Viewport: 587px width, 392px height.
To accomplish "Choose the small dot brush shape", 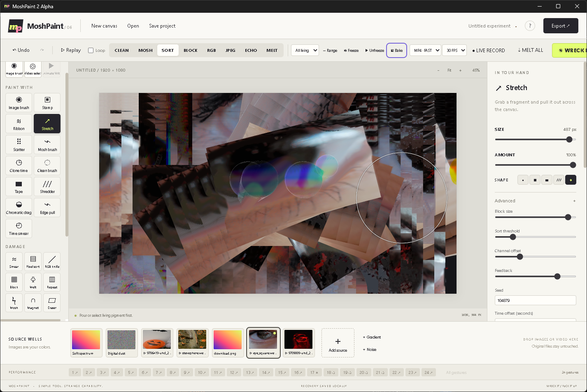I will (x=523, y=180).
